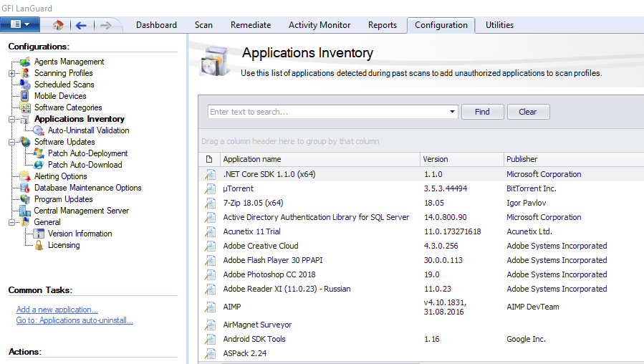Click the icon beside Acunetix 11 Trial
Screen dimensions: 644x364
[211, 231]
